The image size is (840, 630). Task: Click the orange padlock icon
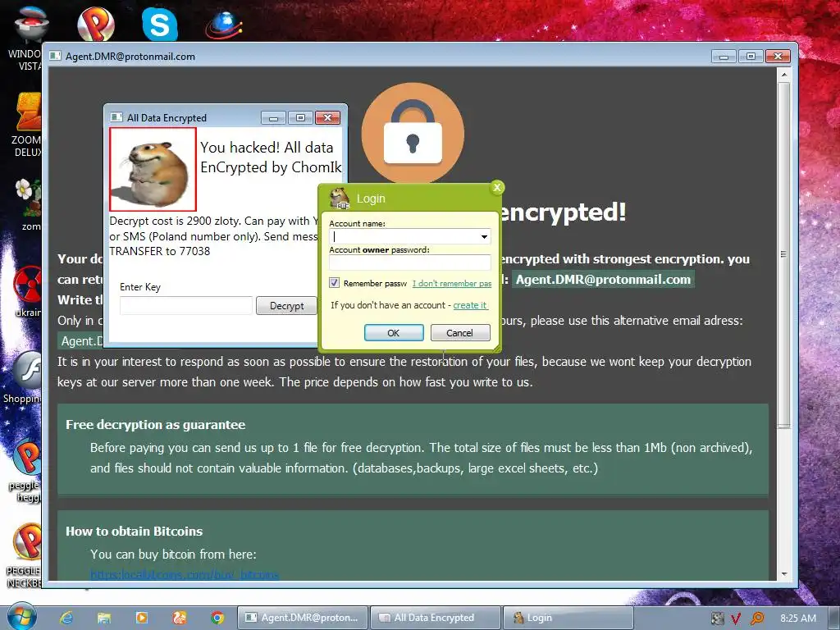pos(413,134)
